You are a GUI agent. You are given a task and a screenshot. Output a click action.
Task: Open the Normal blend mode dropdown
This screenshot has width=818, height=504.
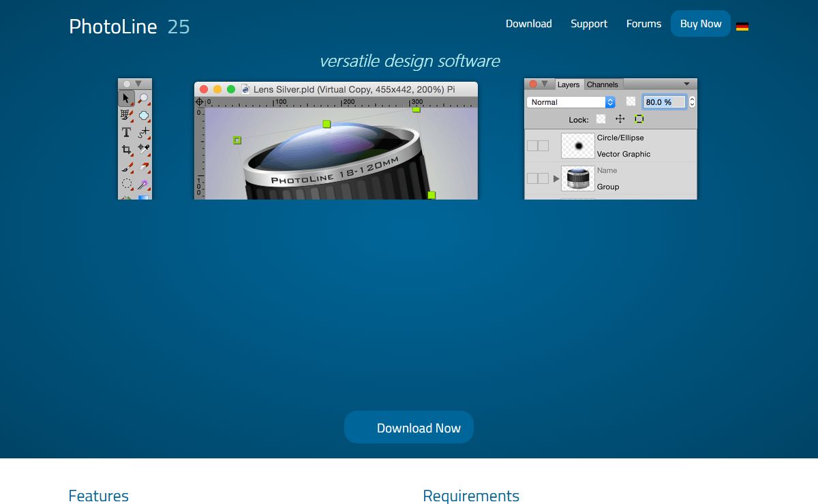tap(571, 102)
